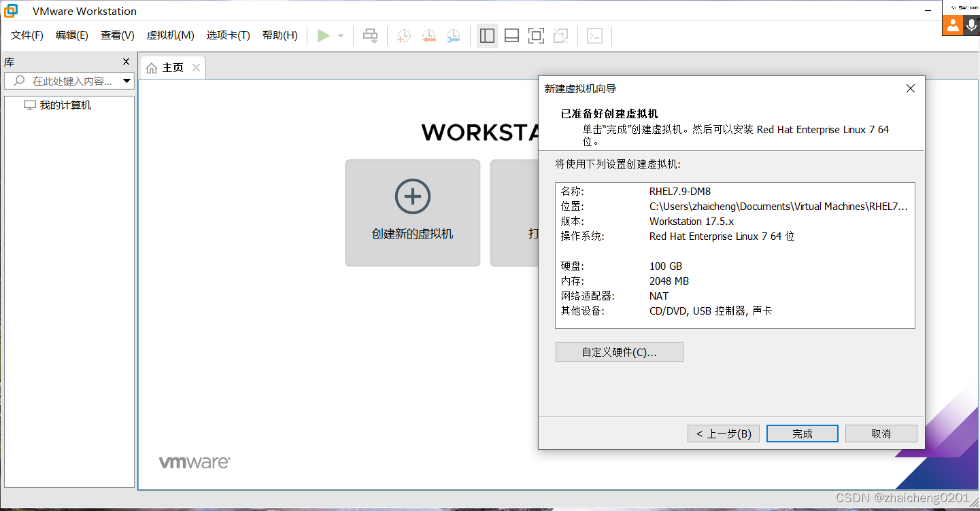Close the 新建虚拟机向导 dialog
Image resolution: width=980 pixels, height=511 pixels.
(911, 88)
